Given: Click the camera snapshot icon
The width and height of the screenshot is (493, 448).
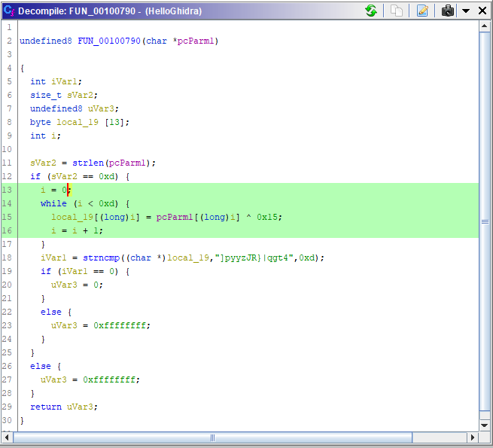Looking at the screenshot, I should [447, 11].
